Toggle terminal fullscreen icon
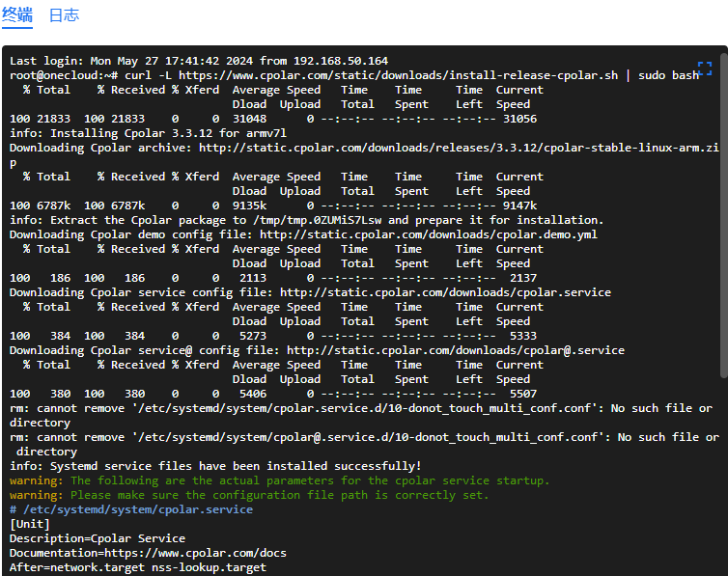 (704, 69)
